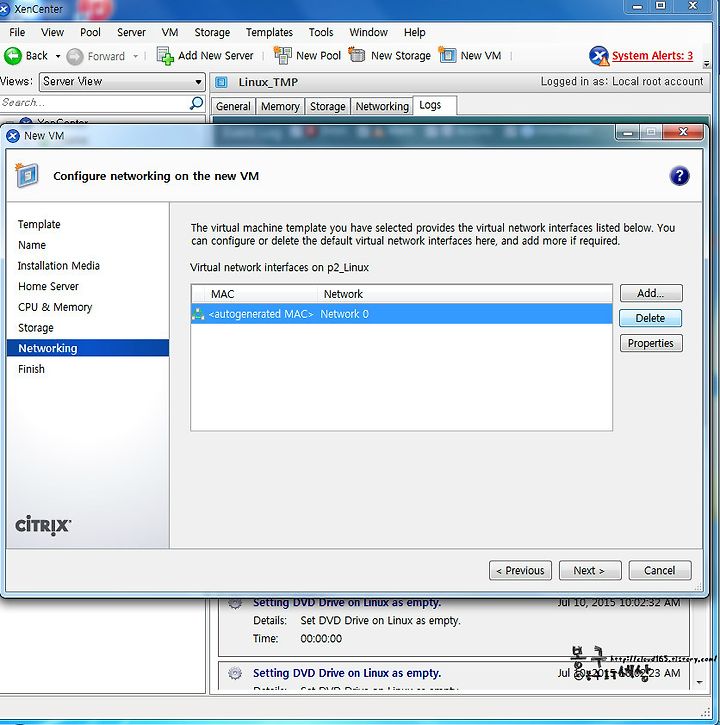The width and height of the screenshot is (720, 725).
Task: Switch to the Storage tab
Action: coord(327,106)
